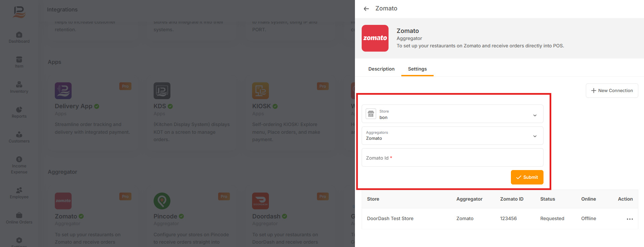Click the orange Submit button
This screenshot has height=247, width=644.
527,177
